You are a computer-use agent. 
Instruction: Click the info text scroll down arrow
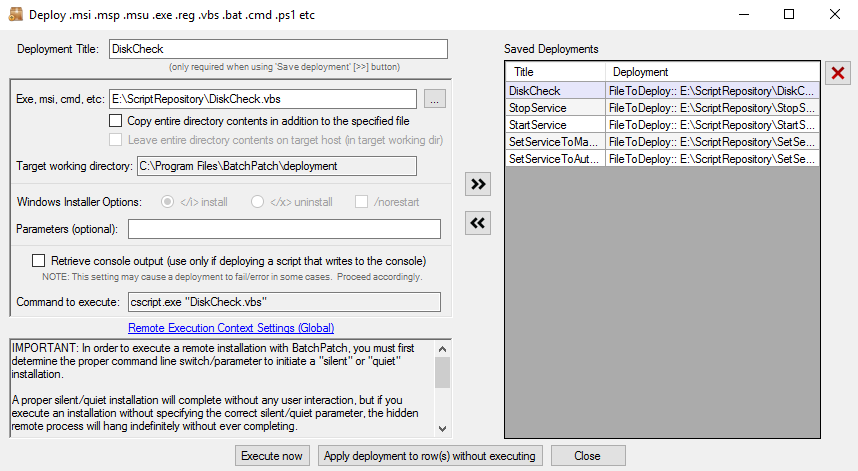[x=443, y=429]
